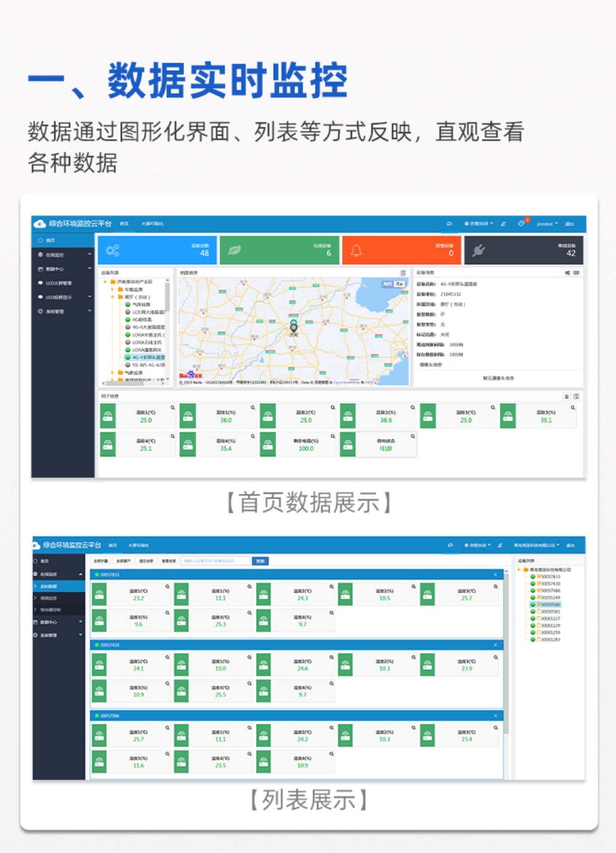Screen dimensions: 616x853
Task: Click the first filter button left of the search box
Action: click(101, 561)
